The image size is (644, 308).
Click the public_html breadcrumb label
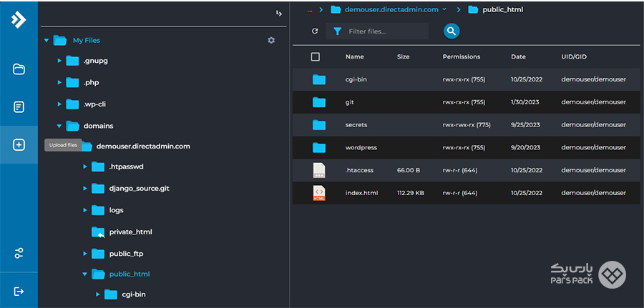tap(503, 9)
